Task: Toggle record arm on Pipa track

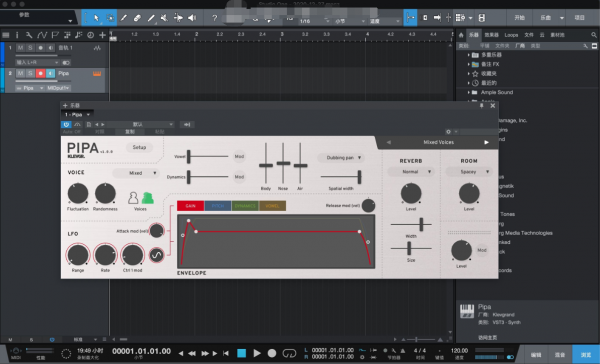Action: tap(40, 73)
